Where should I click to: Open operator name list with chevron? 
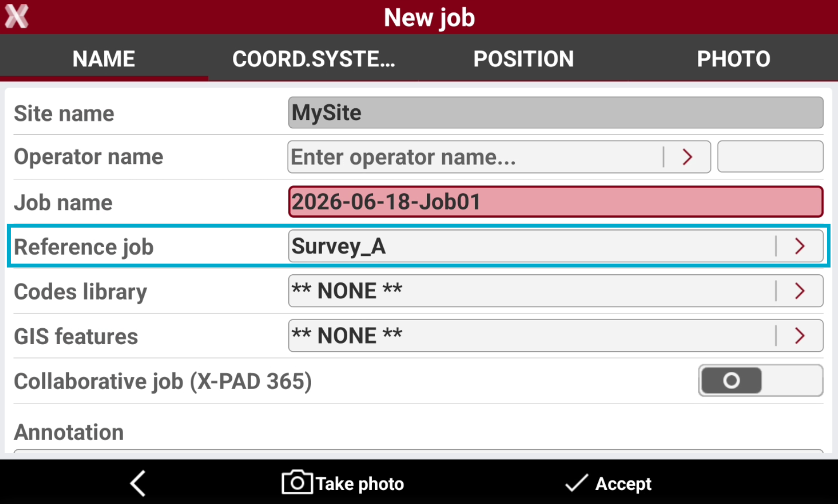click(687, 157)
